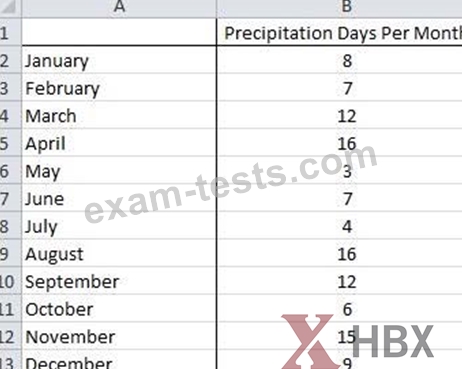Click the September cell
Screen dimensions: 462x369
tap(119, 282)
